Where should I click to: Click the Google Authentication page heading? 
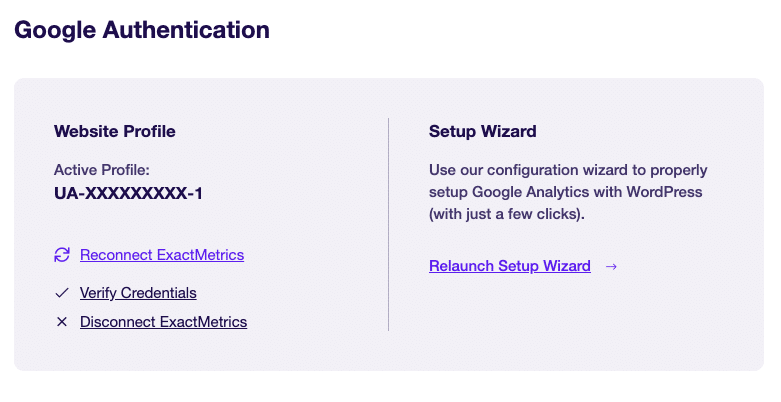(142, 30)
